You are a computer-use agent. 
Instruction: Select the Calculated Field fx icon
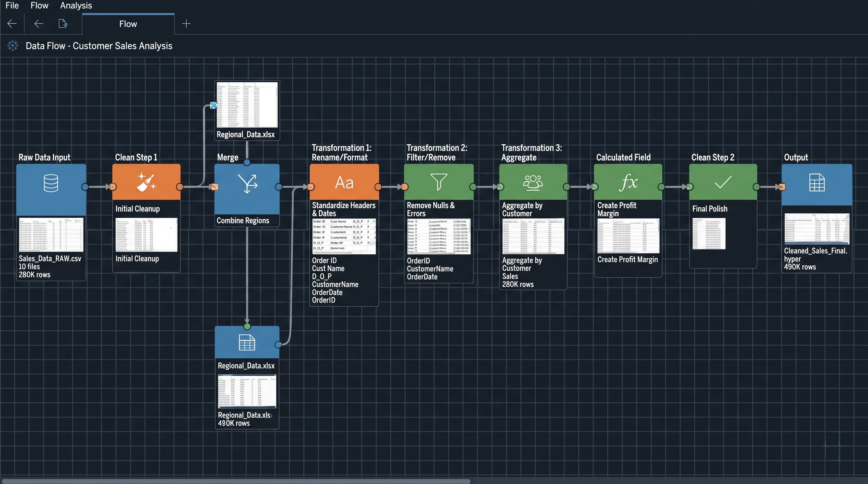[628, 182]
